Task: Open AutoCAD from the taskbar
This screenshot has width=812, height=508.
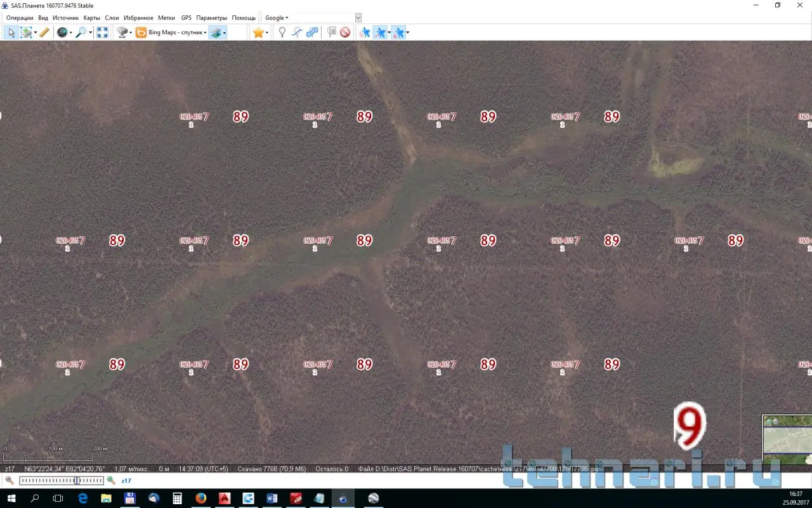Action: click(225, 498)
